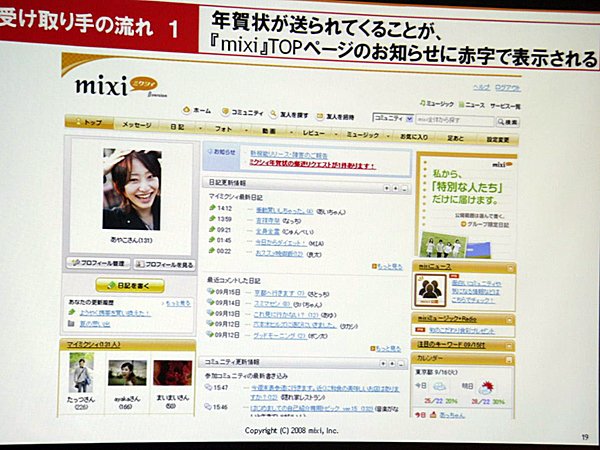
Task: Expand the dropdown arrow next to 動画 tab
Action: (x=291, y=133)
